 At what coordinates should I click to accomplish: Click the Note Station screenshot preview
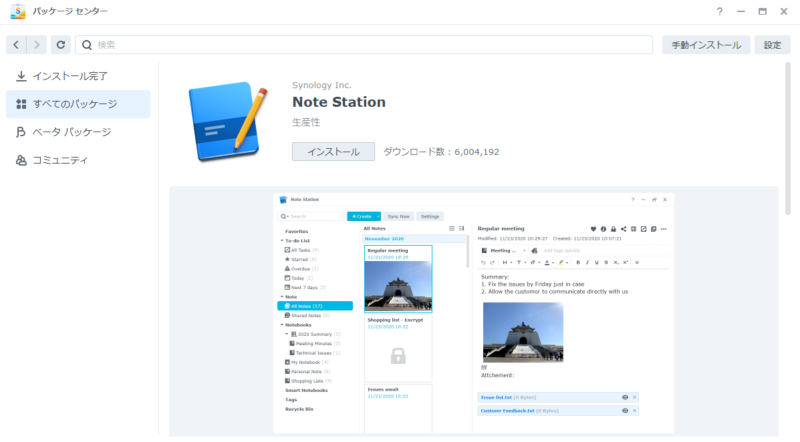(473, 313)
